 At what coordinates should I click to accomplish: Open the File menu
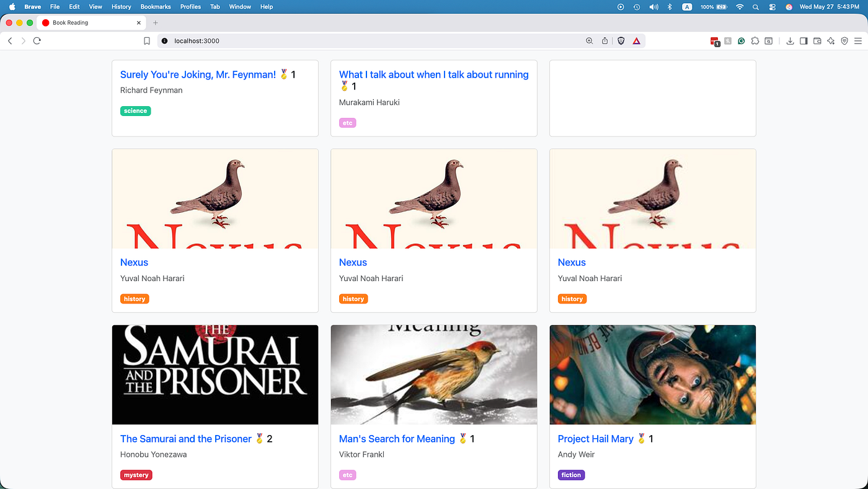click(55, 7)
